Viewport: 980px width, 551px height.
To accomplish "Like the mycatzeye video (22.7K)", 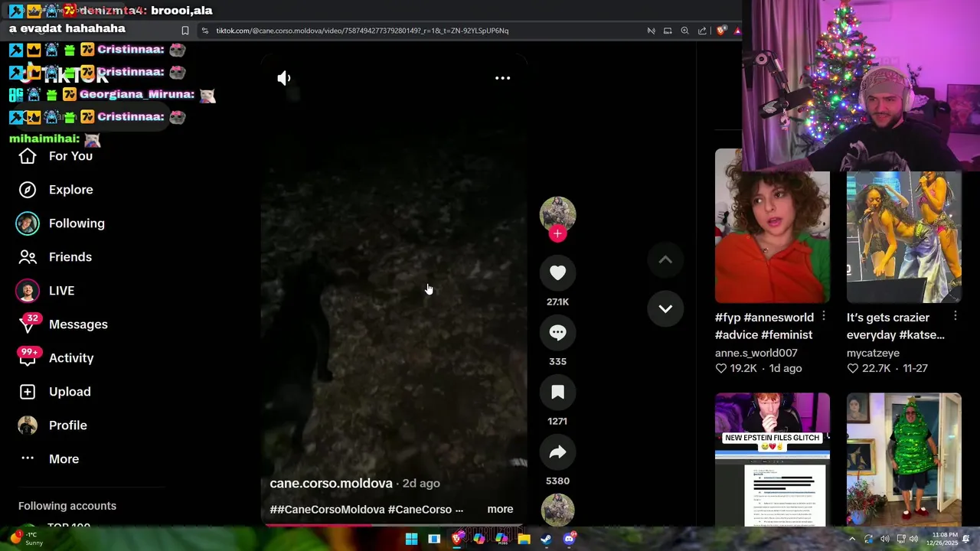I will pyautogui.click(x=852, y=368).
